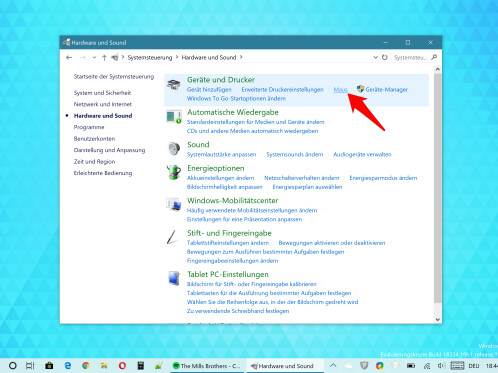Open Erweiterte Druckereinstellungen
The image size is (498, 373).
pos(282,89)
